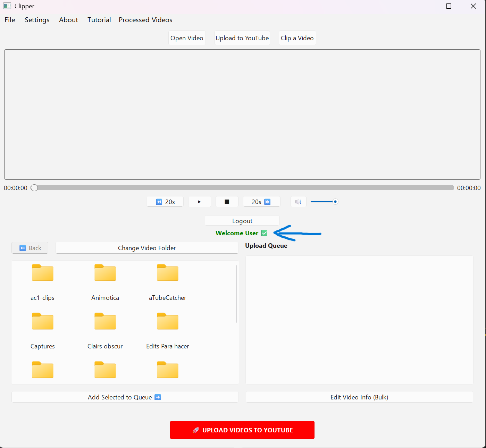Image resolution: width=486 pixels, height=448 pixels.
Task: Mute the video audio
Action: pos(298,202)
